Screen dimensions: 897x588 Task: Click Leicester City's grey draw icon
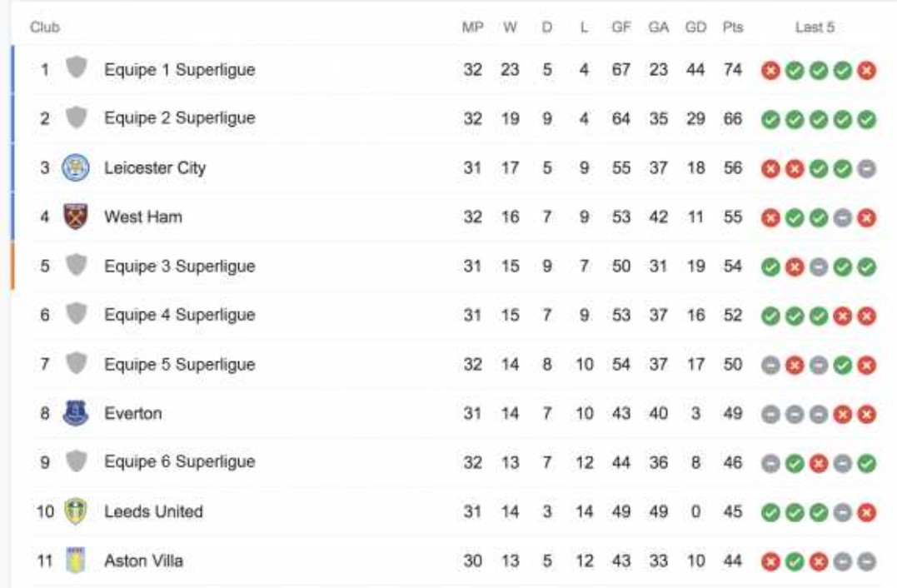click(867, 169)
